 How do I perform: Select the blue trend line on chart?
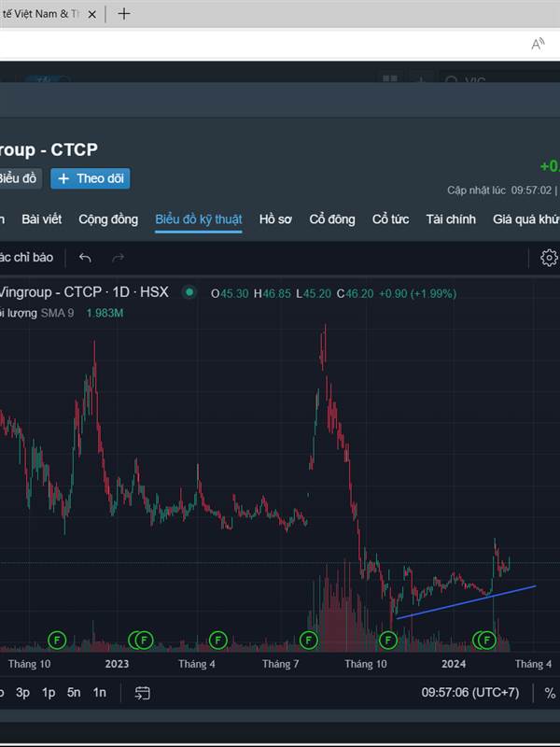pos(467,601)
